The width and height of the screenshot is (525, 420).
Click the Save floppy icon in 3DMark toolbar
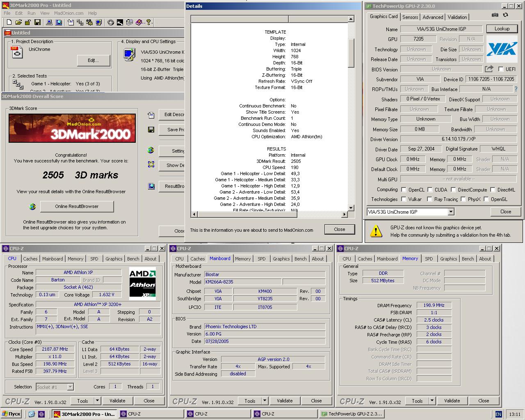tap(37, 22)
